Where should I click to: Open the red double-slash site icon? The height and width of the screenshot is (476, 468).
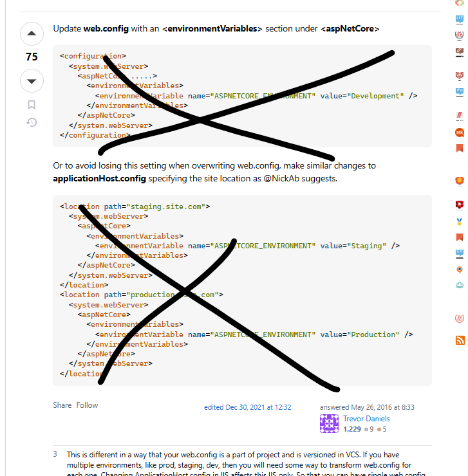460,116
